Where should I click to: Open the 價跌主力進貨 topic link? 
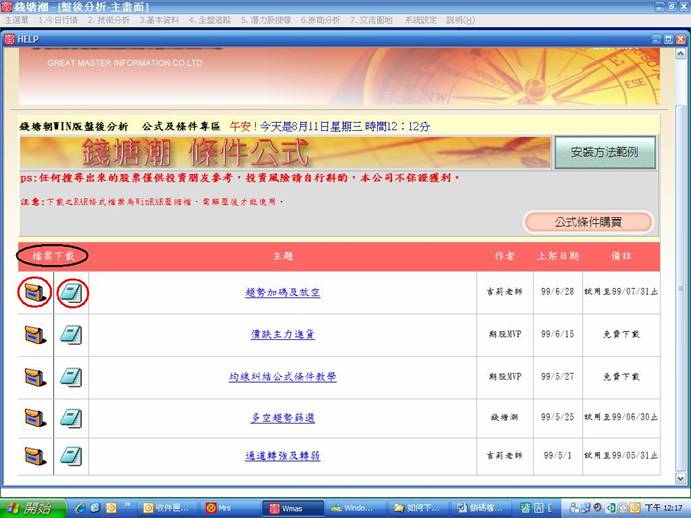click(282, 335)
